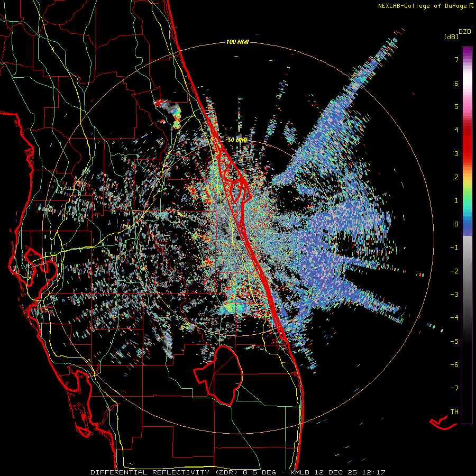The image size is (476, 476).
Task: Click the 1 value on color scale
Action: 456,200
